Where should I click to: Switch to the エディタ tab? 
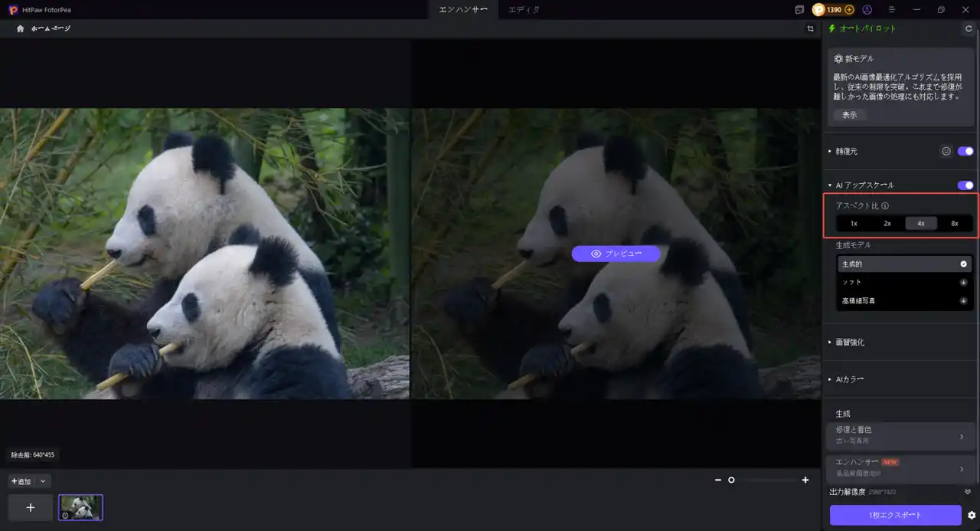(524, 10)
